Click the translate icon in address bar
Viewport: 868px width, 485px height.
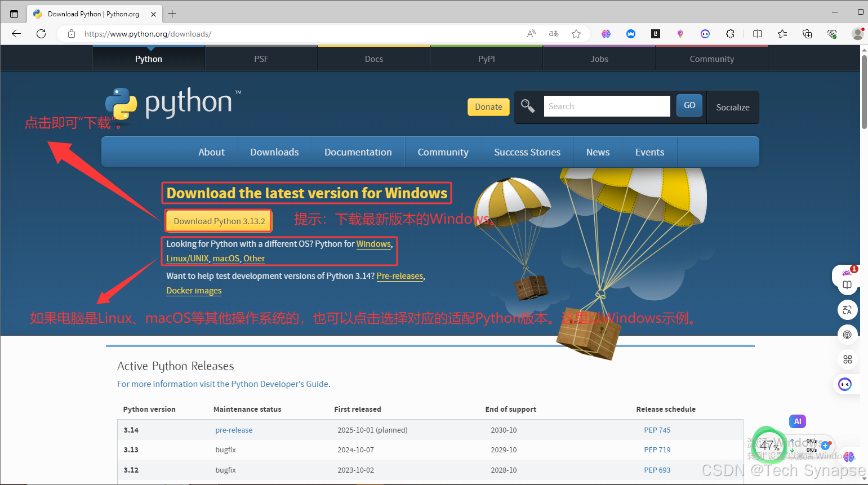click(x=554, y=34)
